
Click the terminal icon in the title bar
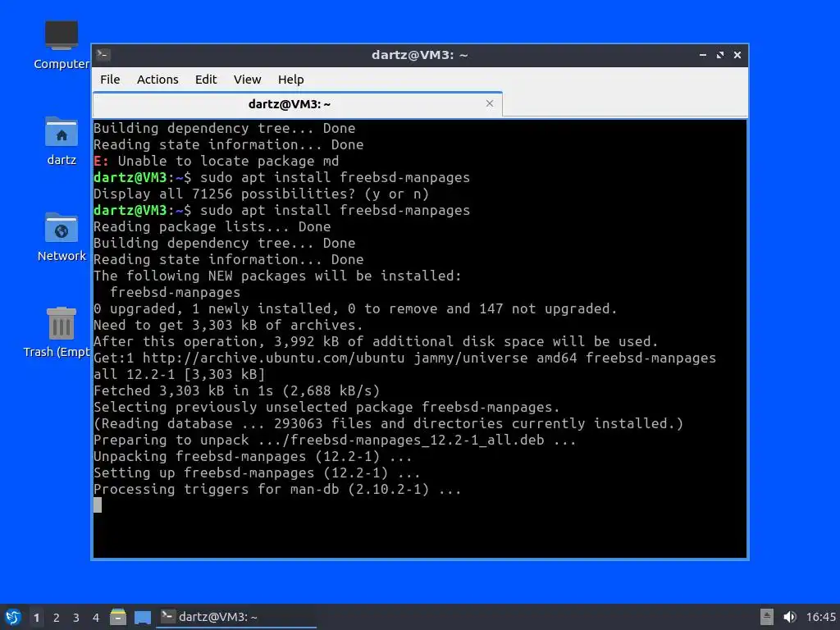tap(103, 55)
